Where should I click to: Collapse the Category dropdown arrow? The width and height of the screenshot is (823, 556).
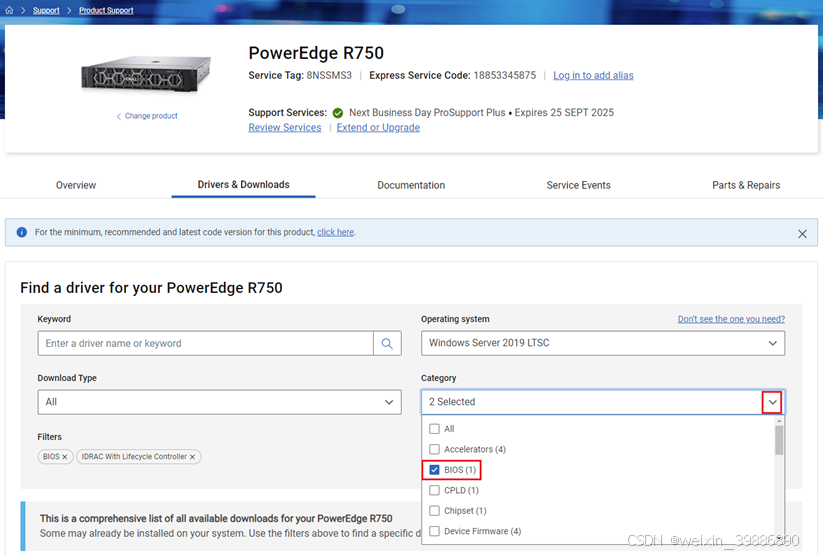(x=772, y=403)
